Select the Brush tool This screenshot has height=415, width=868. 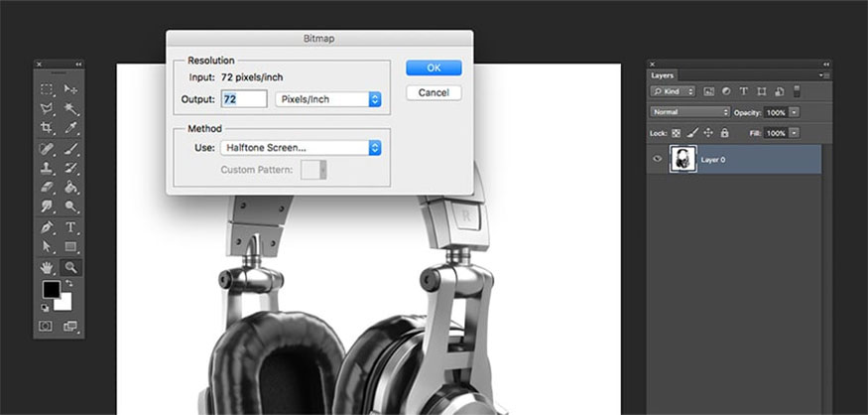pyautogui.click(x=70, y=149)
